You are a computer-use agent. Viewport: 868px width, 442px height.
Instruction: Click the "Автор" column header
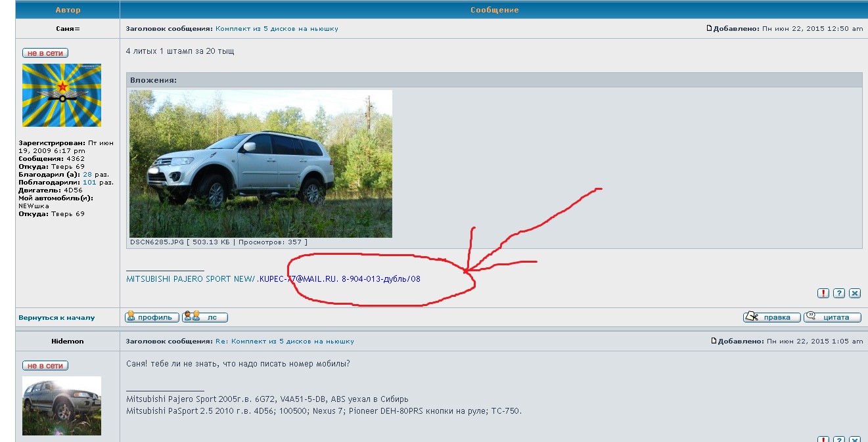click(68, 10)
